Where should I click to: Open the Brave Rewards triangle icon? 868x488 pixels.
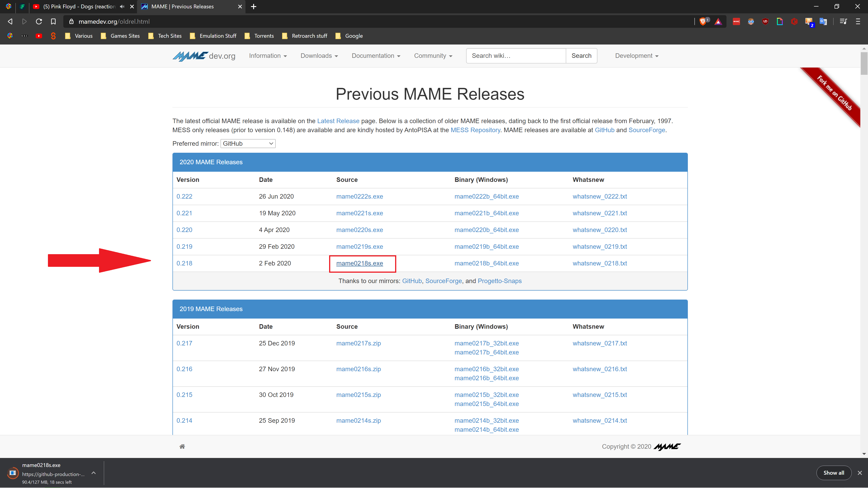pyautogui.click(x=718, y=21)
